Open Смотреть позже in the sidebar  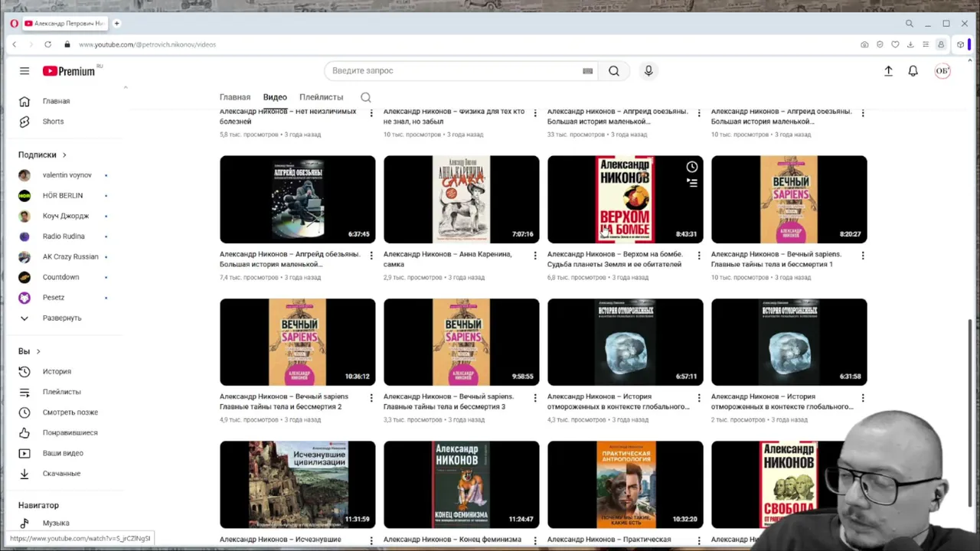[70, 412]
